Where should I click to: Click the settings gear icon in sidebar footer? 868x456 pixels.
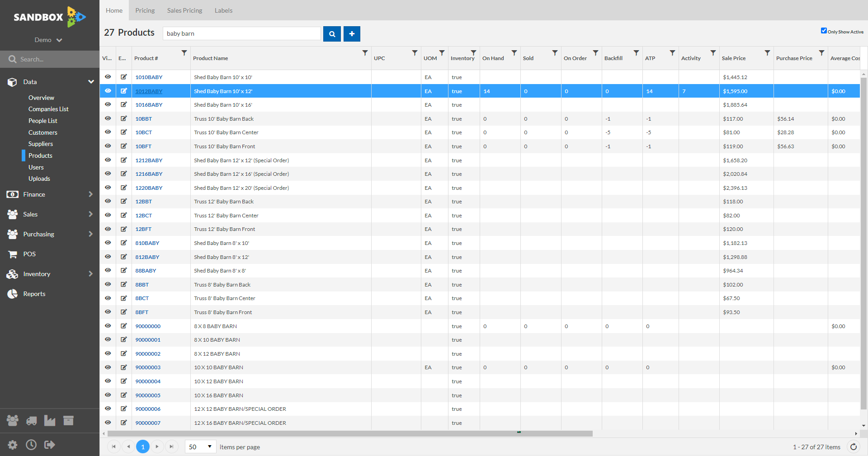13,445
